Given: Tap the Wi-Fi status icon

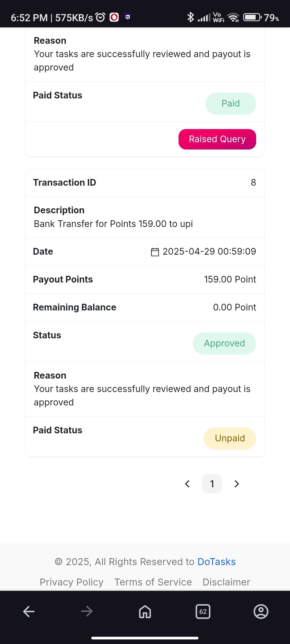Looking at the screenshot, I should point(233,17).
